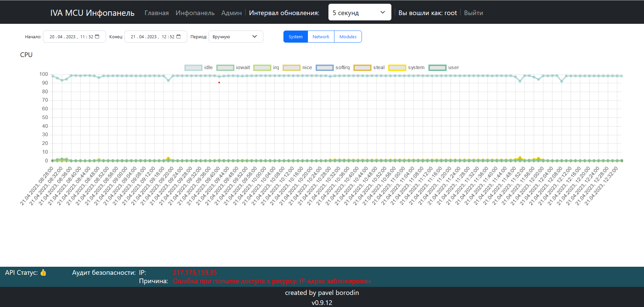Toggle nice series legend swatch
The width and height of the screenshot is (644, 307).
(x=291, y=67)
